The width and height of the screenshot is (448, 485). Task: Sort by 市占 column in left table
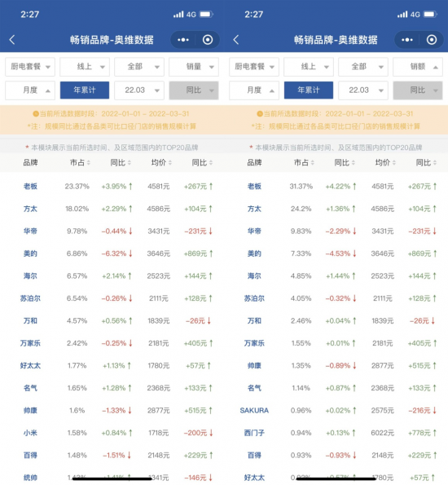(80, 162)
